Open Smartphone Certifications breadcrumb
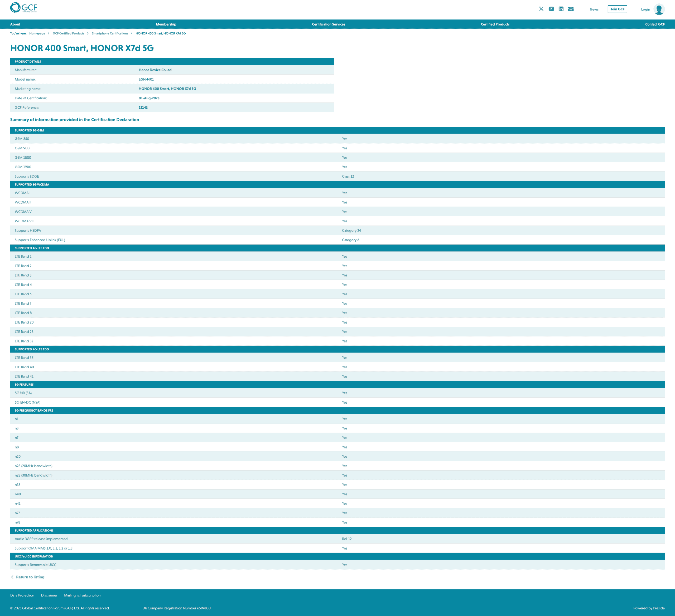Image resolution: width=675 pixels, height=616 pixels. pos(110,33)
